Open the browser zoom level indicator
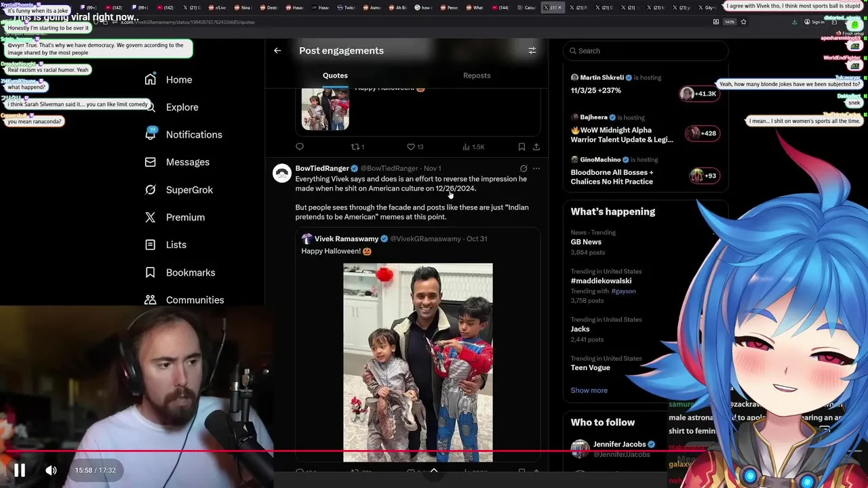 pyautogui.click(x=729, y=22)
